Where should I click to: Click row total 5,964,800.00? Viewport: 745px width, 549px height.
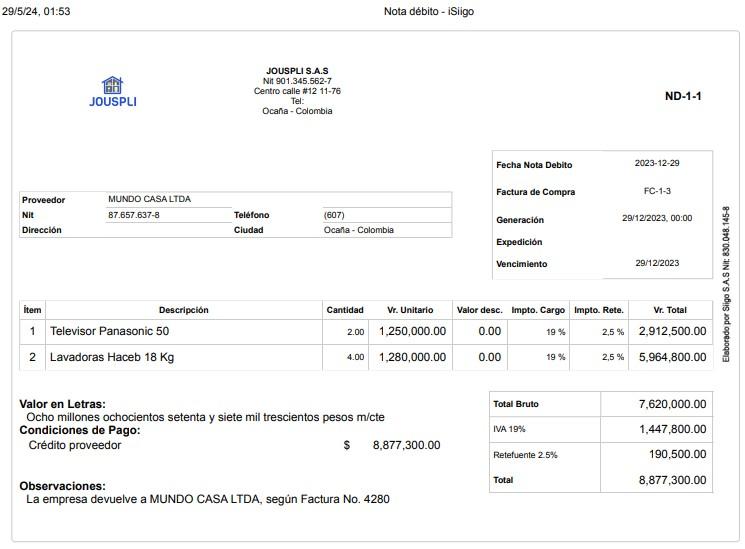click(x=672, y=357)
